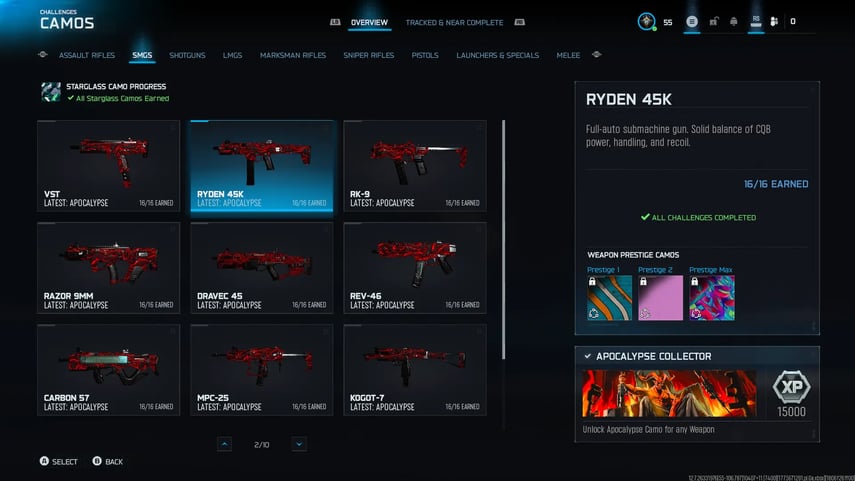Go to next page with down arrow

point(299,444)
